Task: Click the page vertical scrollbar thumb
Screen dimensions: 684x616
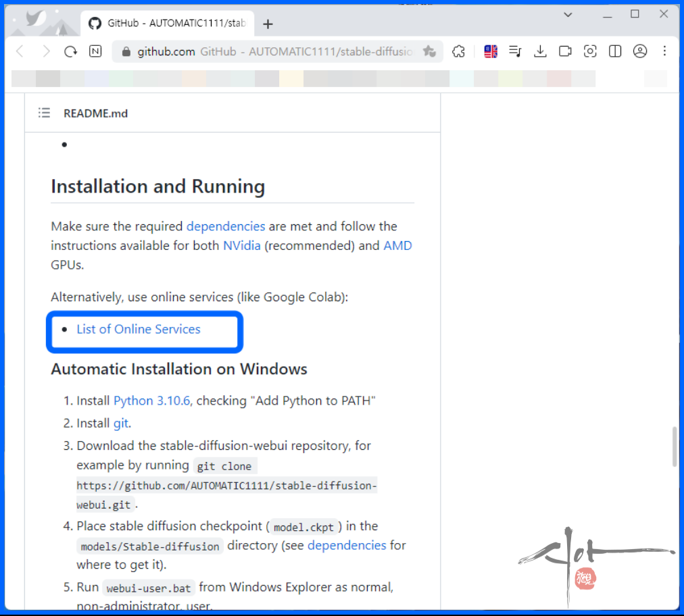Action: pyautogui.click(x=675, y=446)
